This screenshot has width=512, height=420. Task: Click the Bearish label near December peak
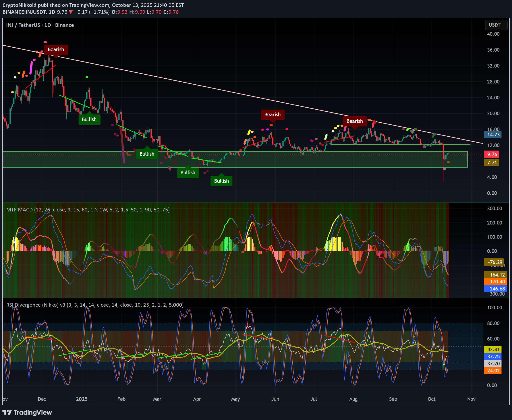(x=56, y=50)
